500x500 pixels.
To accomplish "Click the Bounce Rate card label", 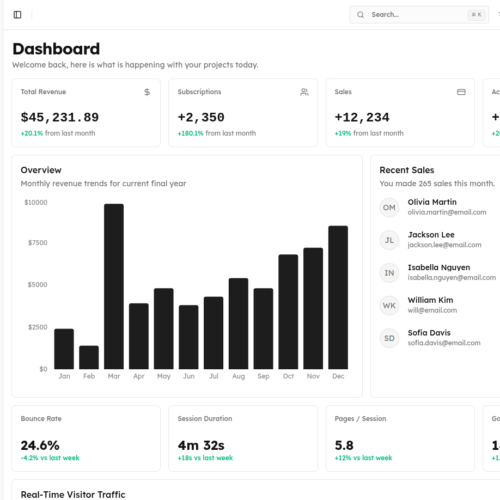I will [x=41, y=419].
